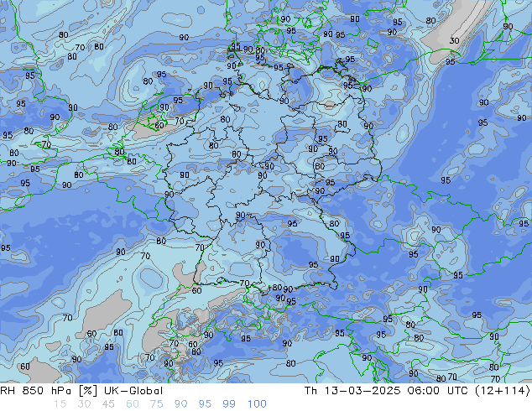Click the '(12+114)' forecast offset text

coord(503,391)
